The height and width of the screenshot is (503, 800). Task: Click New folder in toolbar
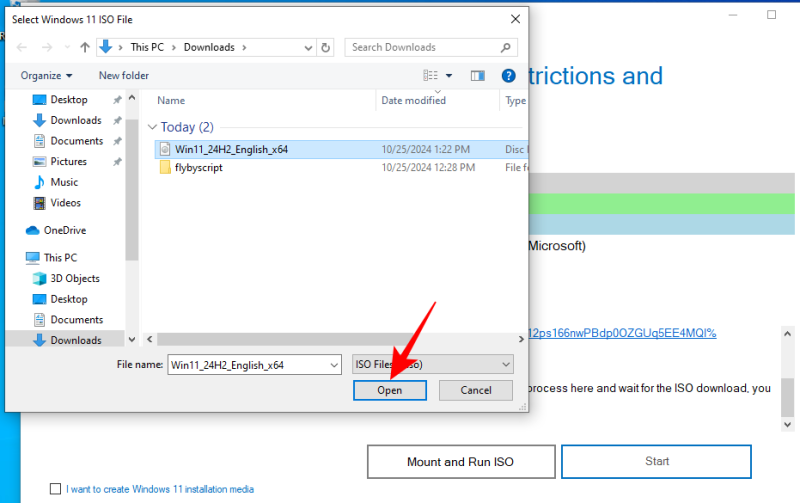pyautogui.click(x=123, y=75)
